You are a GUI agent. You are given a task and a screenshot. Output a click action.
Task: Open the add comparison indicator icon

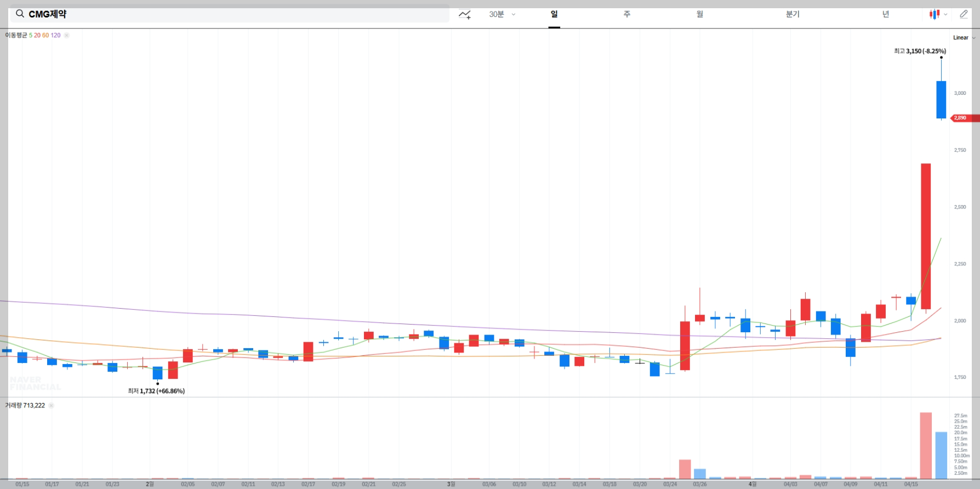(x=465, y=14)
